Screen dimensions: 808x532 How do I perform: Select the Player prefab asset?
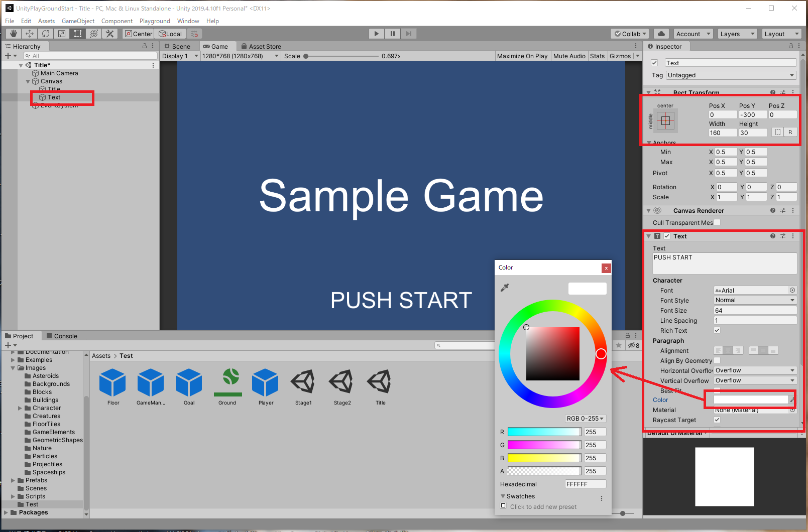point(266,386)
